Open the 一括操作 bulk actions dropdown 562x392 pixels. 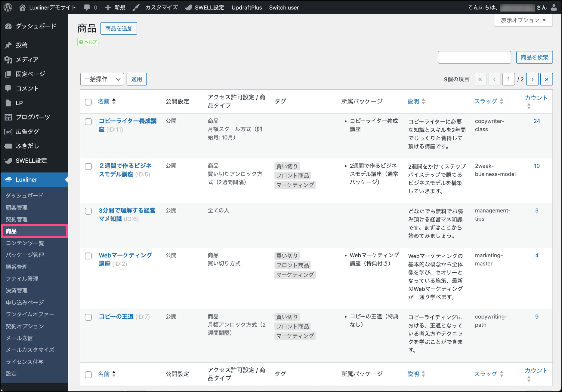[102, 79]
